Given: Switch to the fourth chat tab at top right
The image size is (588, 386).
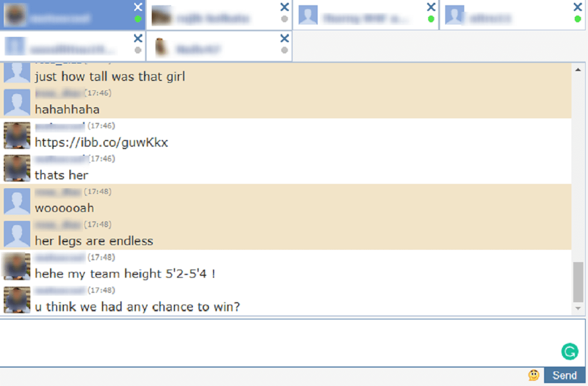Looking at the screenshot, I should coord(512,15).
